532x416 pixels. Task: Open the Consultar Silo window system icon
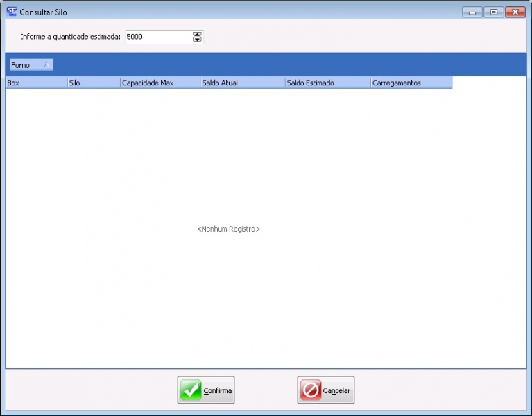11,12
